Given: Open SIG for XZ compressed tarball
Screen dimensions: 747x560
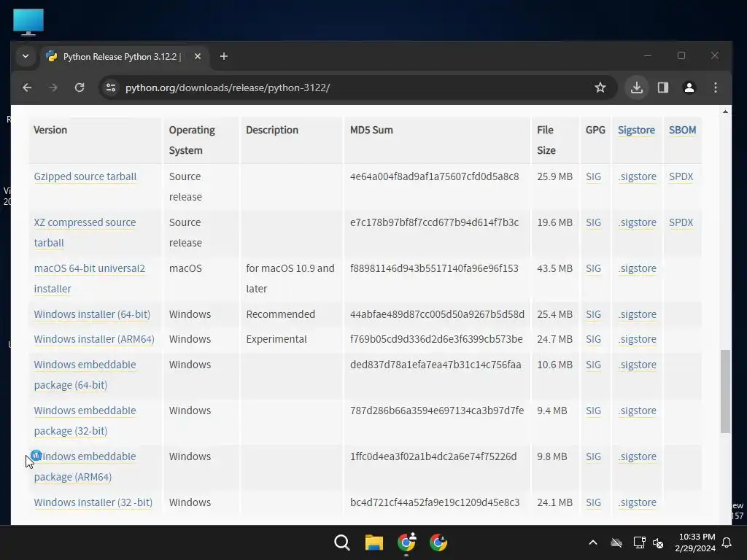Looking at the screenshot, I should 593,222.
